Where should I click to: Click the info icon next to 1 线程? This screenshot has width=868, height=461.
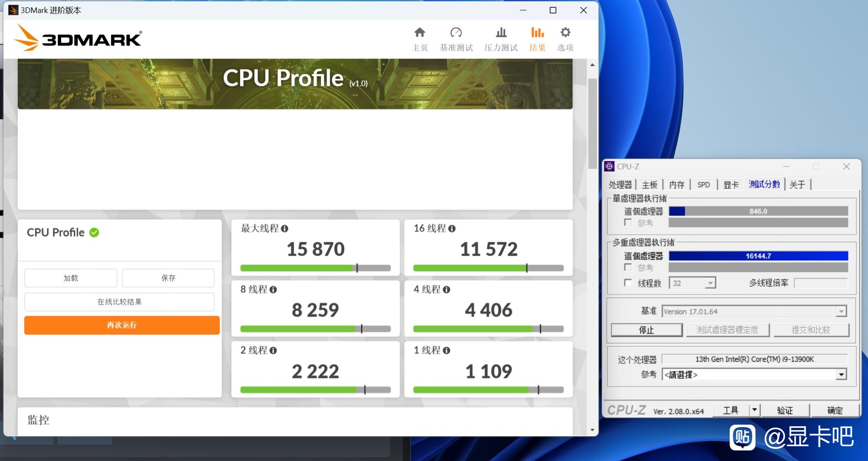point(447,350)
